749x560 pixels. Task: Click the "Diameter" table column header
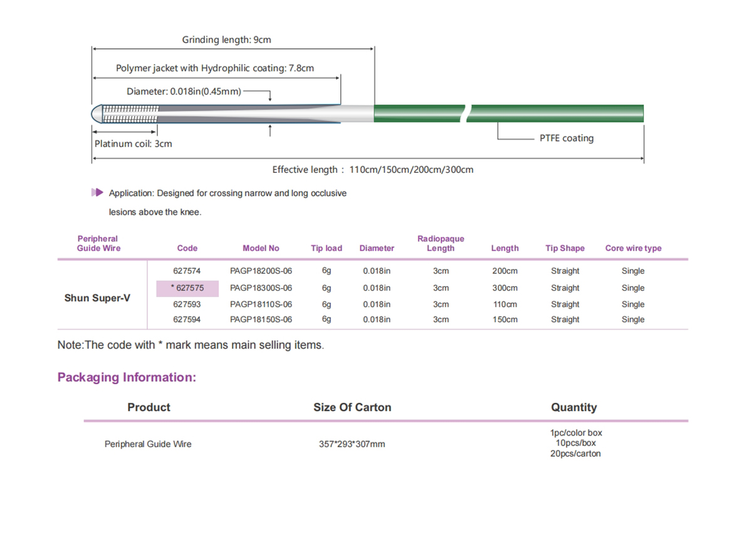377,248
